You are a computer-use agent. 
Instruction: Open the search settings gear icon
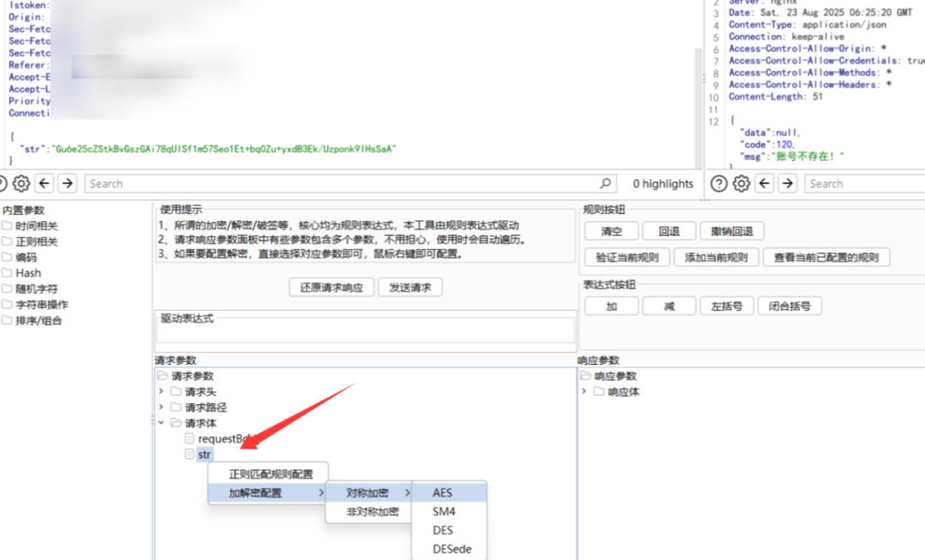(21, 182)
